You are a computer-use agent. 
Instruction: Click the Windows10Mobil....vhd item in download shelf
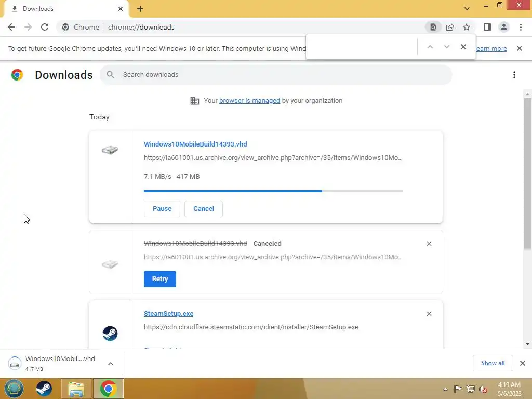pos(51,363)
